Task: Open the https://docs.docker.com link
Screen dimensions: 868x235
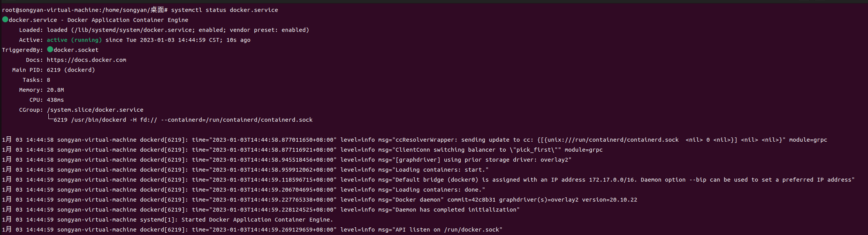Action: tap(86, 60)
